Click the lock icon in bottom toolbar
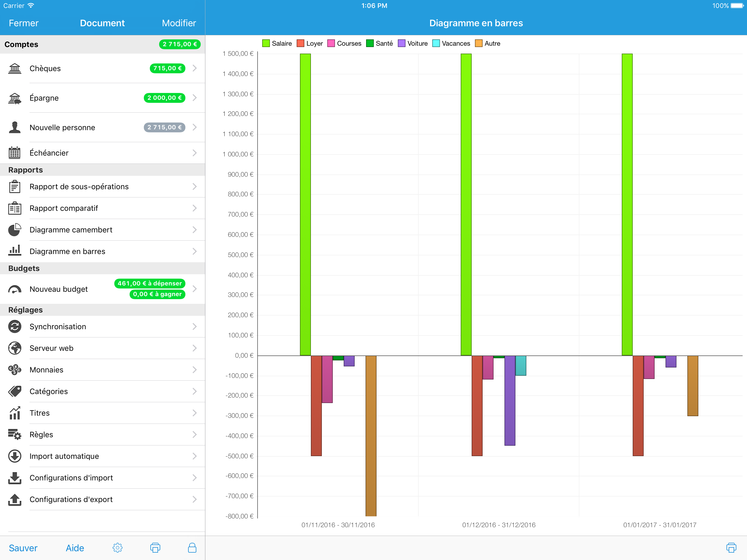 tap(192, 547)
